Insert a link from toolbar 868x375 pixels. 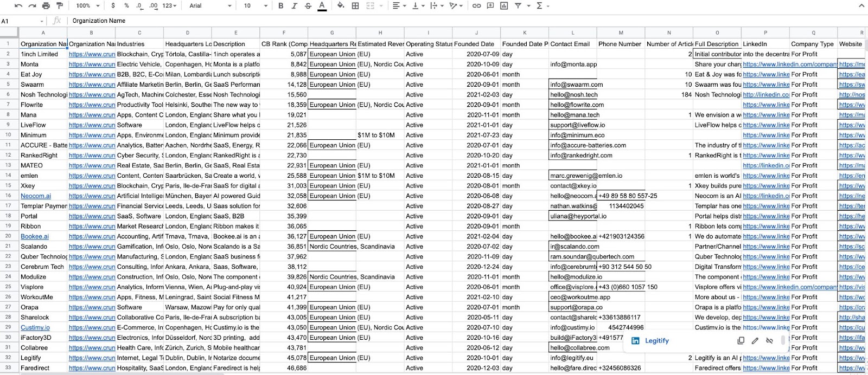(x=476, y=5)
